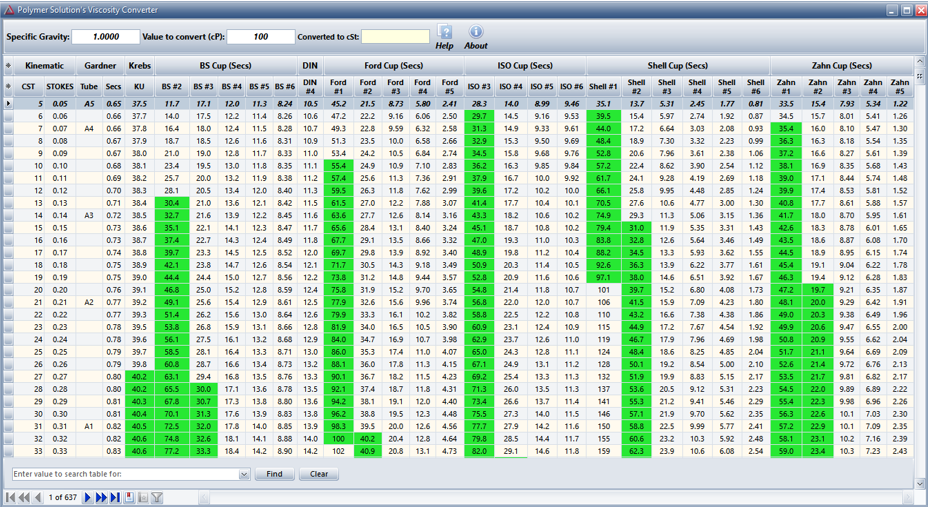Click the KU column header
928x507 pixels.
pos(139,87)
